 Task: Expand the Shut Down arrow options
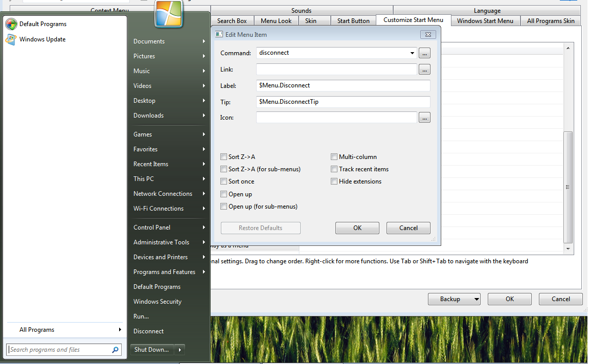tap(179, 350)
